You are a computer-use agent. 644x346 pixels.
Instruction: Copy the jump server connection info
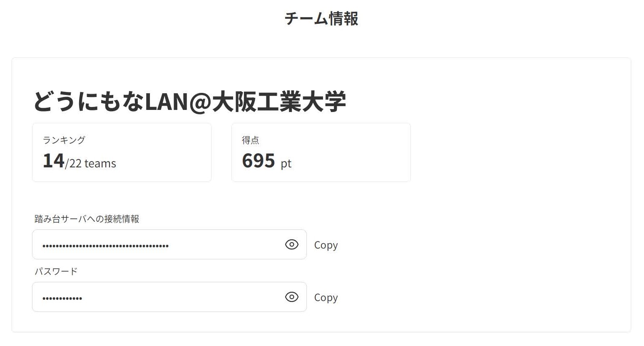coord(326,245)
